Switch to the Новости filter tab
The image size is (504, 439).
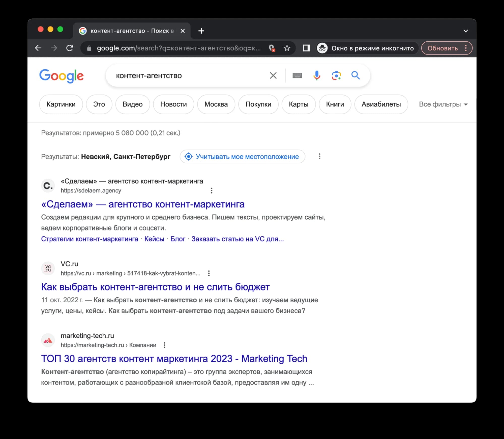[x=173, y=104]
